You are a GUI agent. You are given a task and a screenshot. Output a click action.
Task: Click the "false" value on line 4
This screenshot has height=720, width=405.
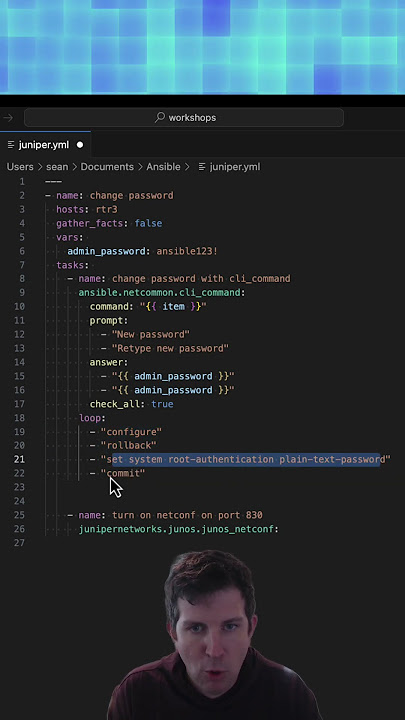(x=148, y=223)
